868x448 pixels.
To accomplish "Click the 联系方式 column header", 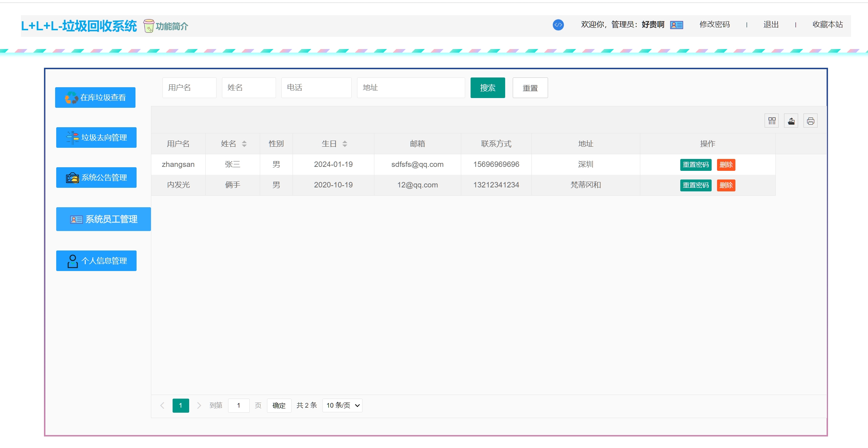I will (497, 144).
